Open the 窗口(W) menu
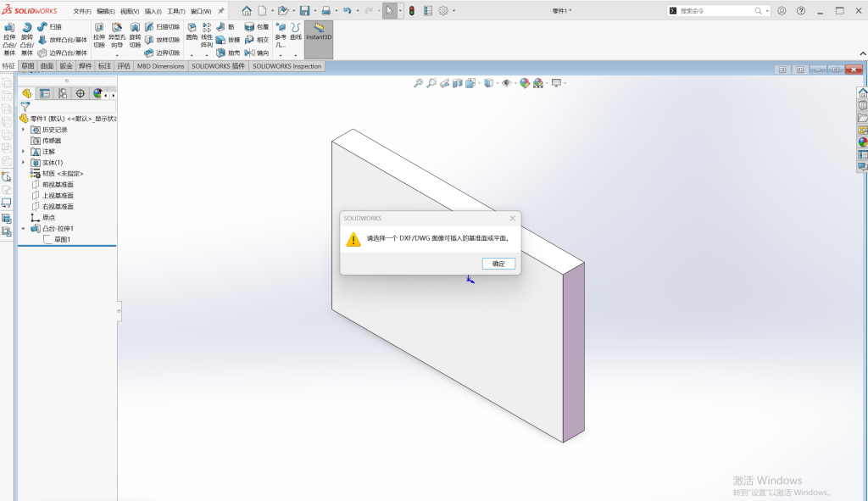Image resolution: width=868 pixels, height=501 pixels. (200, 11)
